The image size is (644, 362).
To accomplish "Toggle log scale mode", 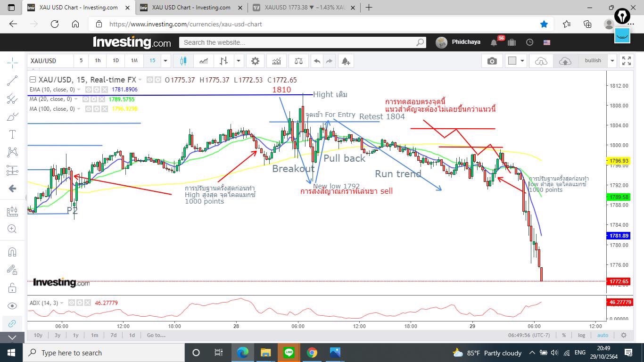I will [x=581, y=335].
